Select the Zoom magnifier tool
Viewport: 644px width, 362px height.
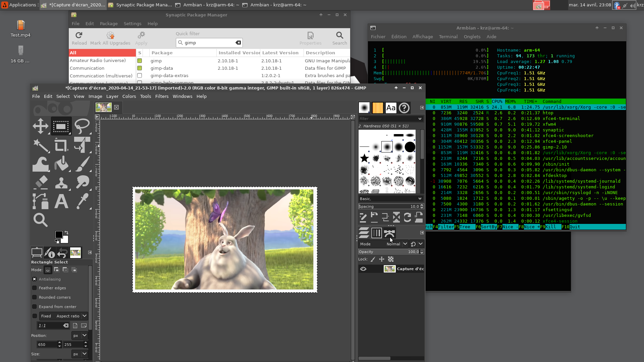(41, 220)
